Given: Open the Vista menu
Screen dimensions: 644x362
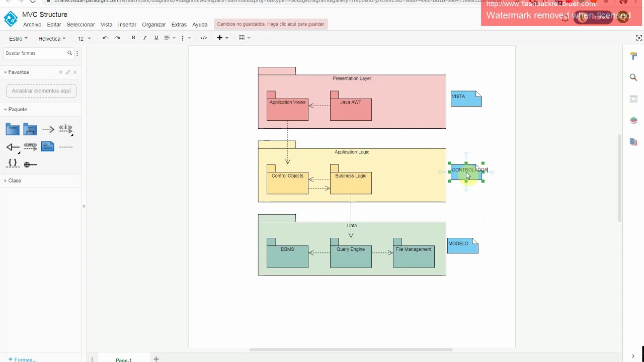Looking at the screenshot, I should (x=106, y=25).
